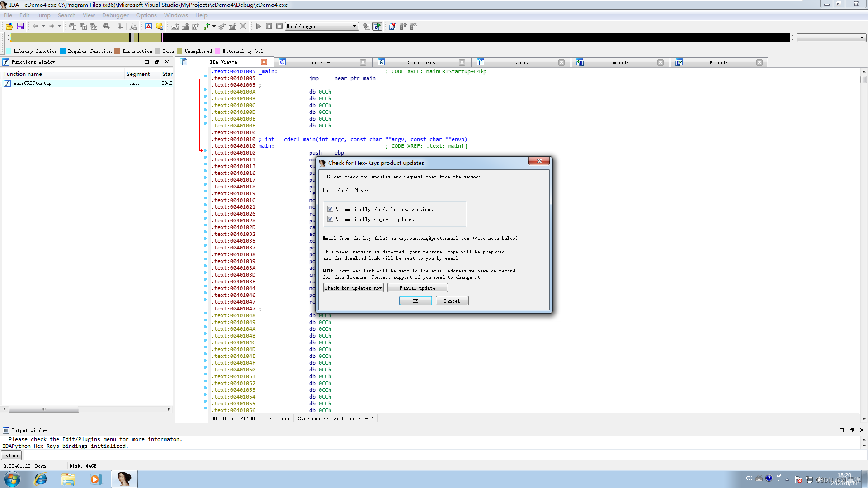Click the 'Library function' cyan legend swatch

(9, 51)
